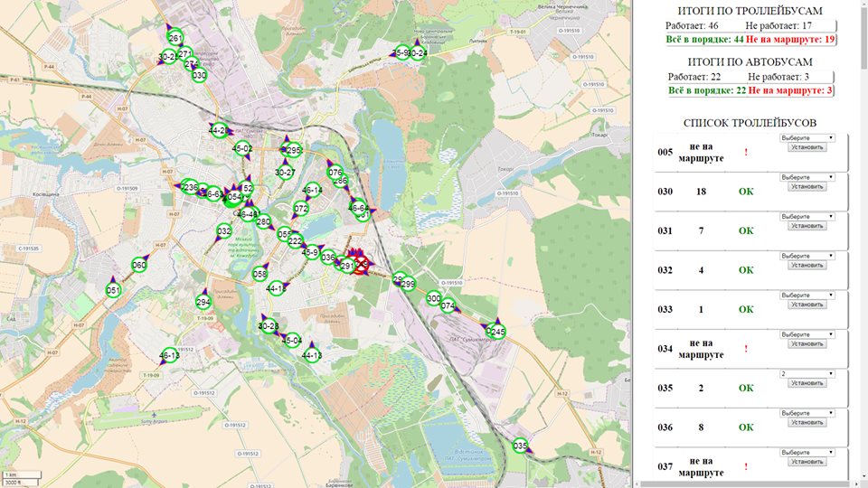Viewport: 868px width, 488px height.
Task: Select trolleybus marker 074
Action: [448, 305]
